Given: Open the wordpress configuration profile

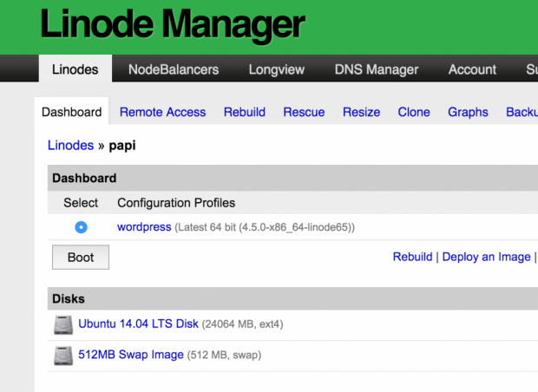Looking at the screenshot, I should [x=144, y=227].
